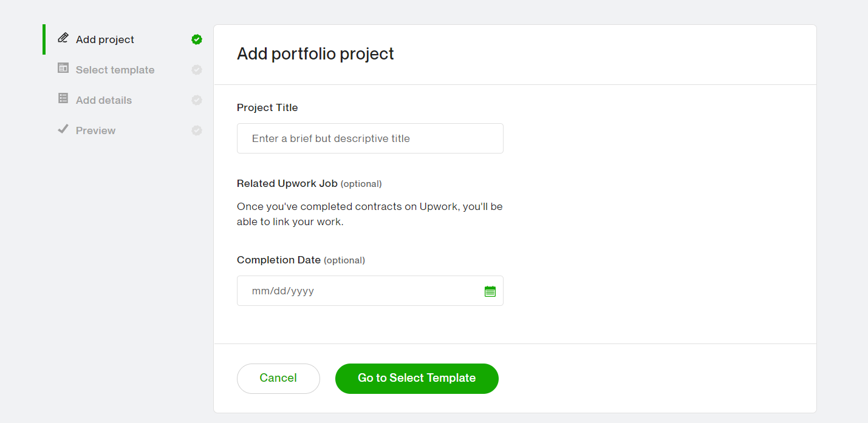This screenshot has width=868, height=423.
Task: Click the template icon beside Select template
Action: click(x=63, y=68)
